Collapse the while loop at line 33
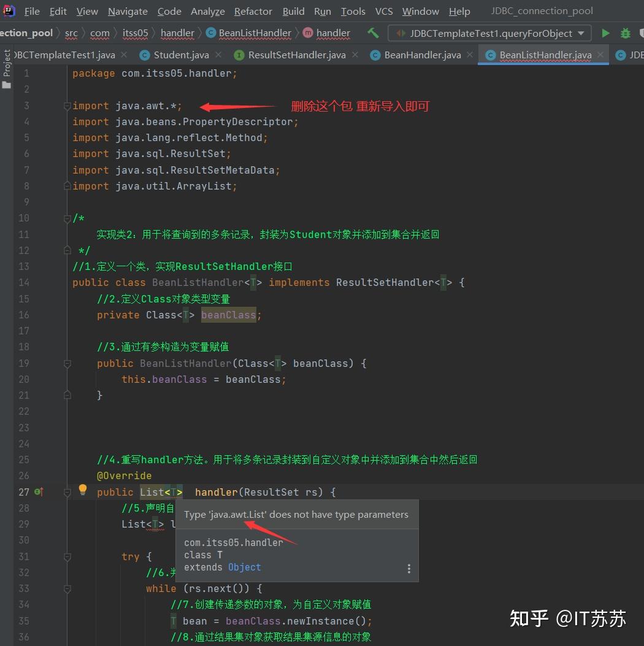 pyautogui.click(x=67, y=589)
